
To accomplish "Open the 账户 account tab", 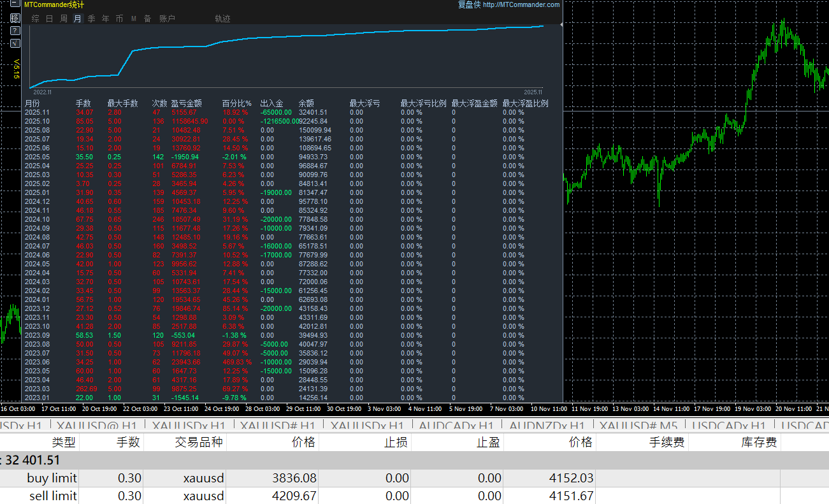I will [167, 19].
